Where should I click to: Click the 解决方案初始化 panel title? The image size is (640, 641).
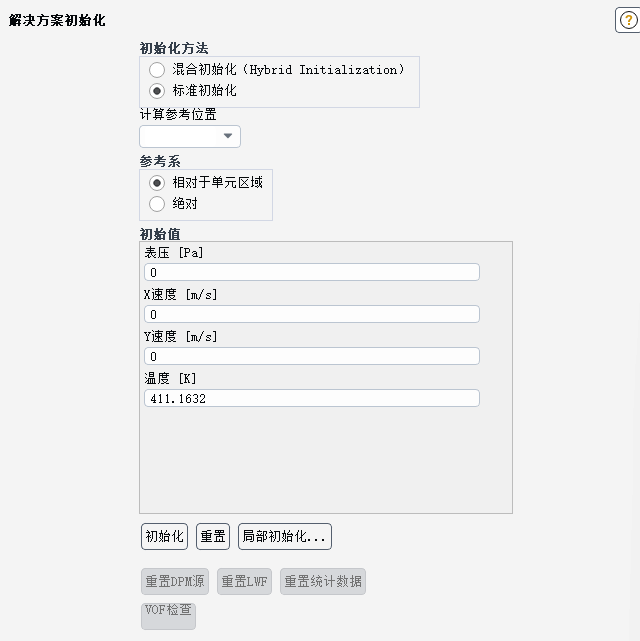pos(57,20)
